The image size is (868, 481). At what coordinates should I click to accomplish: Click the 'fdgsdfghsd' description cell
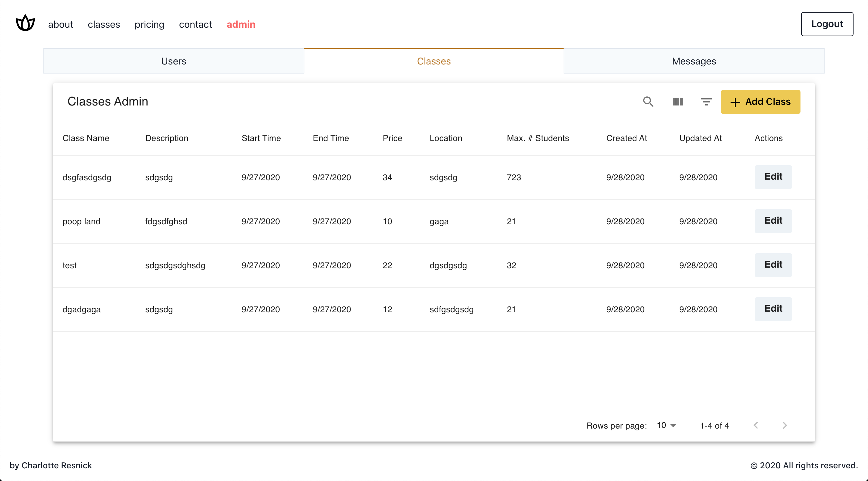(x=166, y=221)
